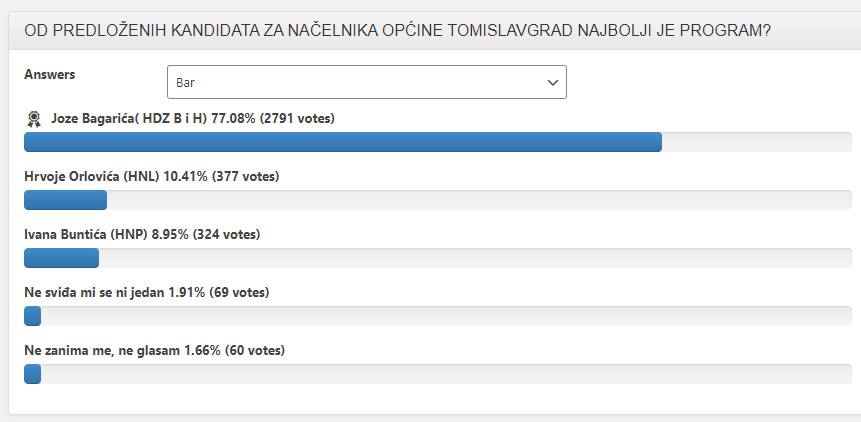Click the 69 votes count text

pyautogui.click(x=239, y=293)
